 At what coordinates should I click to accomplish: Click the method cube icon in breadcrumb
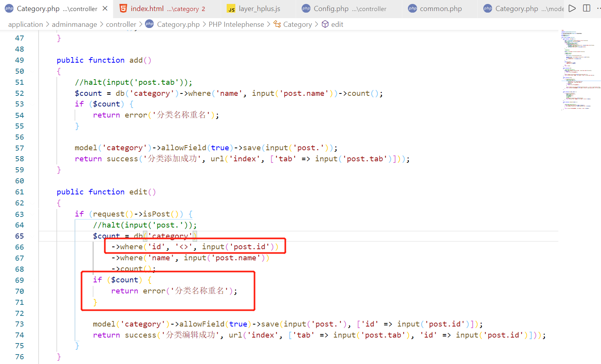(325, 24)
